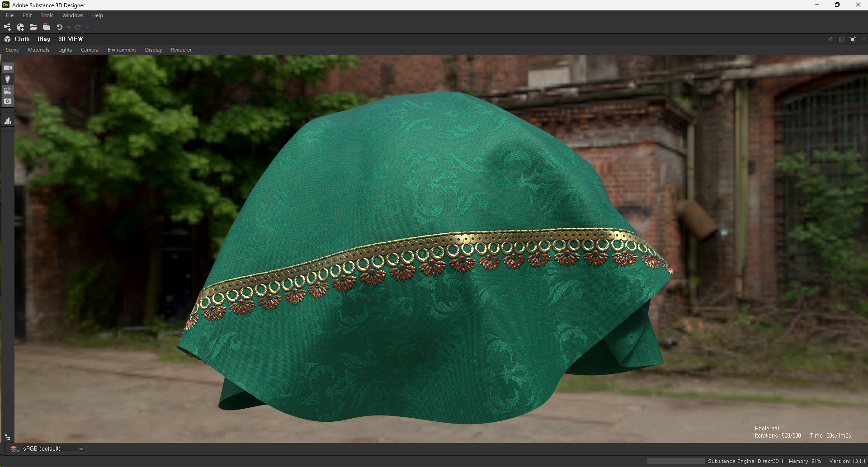Click the Photoreal render mode label
The image size is (868, 467).
[x=767, y=429]
